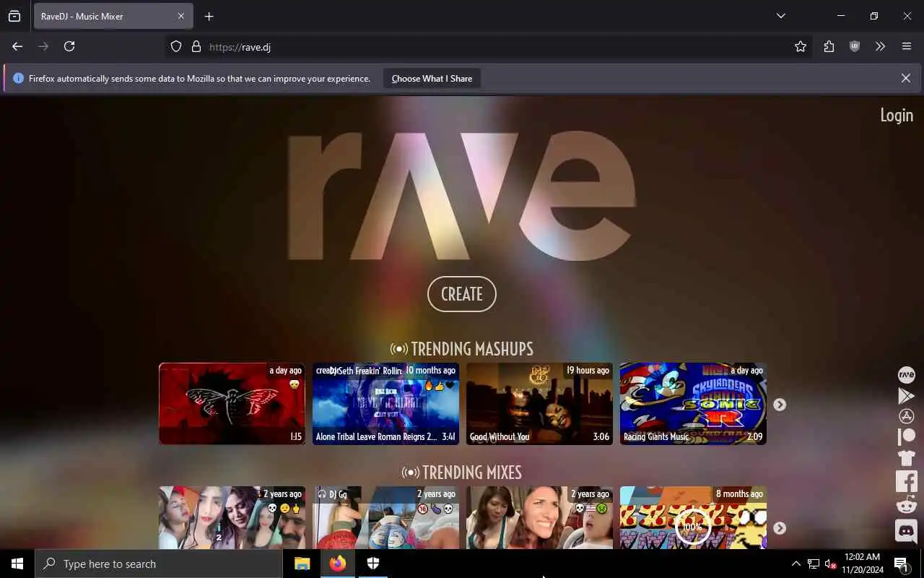Click the Windows taskbar search box

tap(159, 564)
